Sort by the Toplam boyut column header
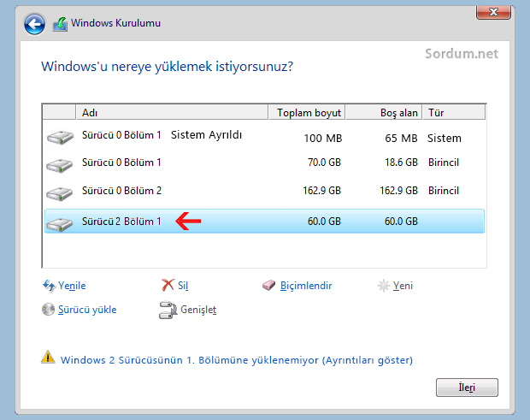 pos(307,112)
